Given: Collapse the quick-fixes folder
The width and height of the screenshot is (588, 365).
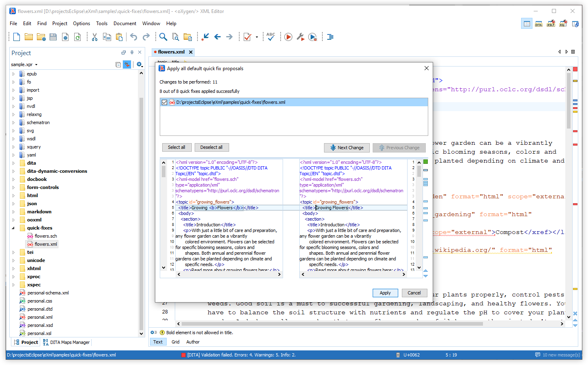Looking at the screenshot, I should point(13,228).
